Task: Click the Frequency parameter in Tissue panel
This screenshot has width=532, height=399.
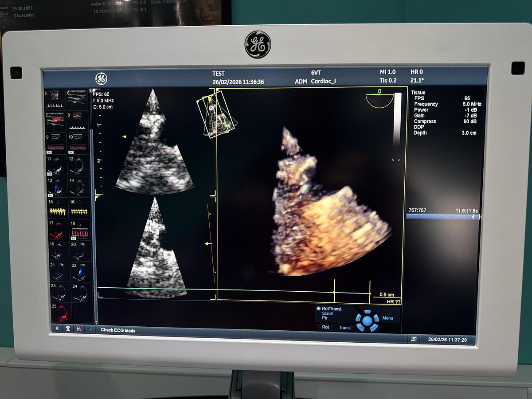Action: (x=426, y=104)
